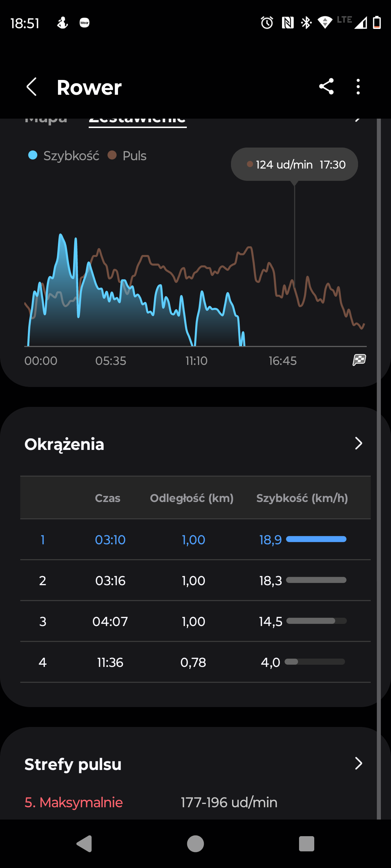Tap the checkered finish flag icon

point(359,360)
